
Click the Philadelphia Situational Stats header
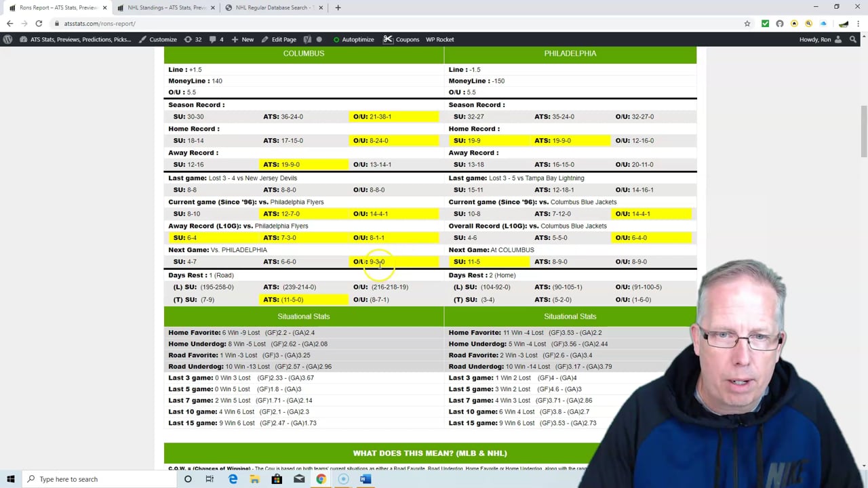click(570, 317)
